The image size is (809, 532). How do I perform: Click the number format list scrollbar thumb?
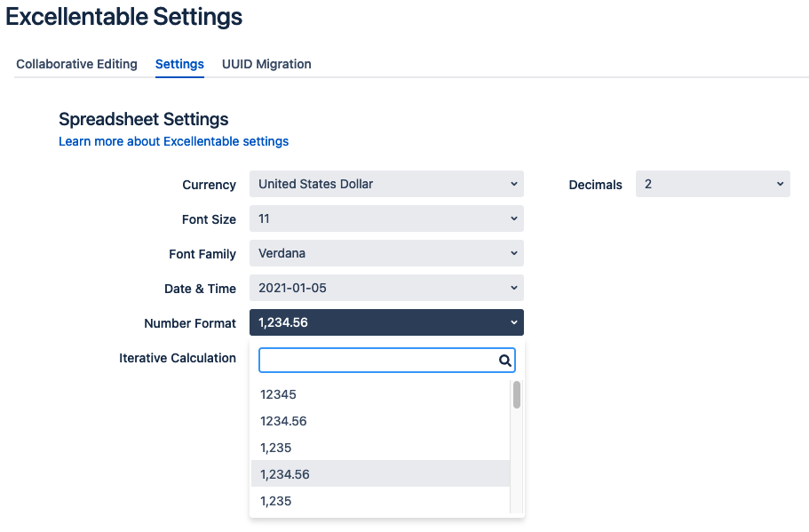point(517,394)
